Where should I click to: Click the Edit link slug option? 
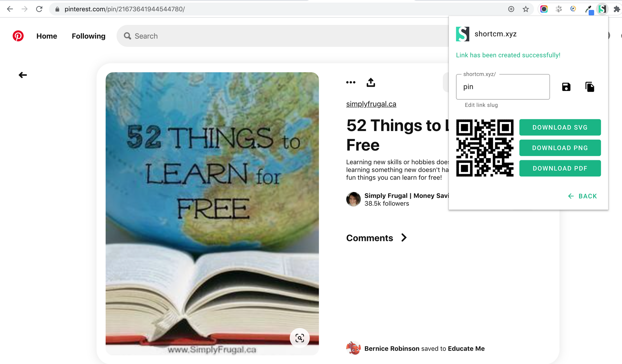pyautogui.click(x=480, y=105)
